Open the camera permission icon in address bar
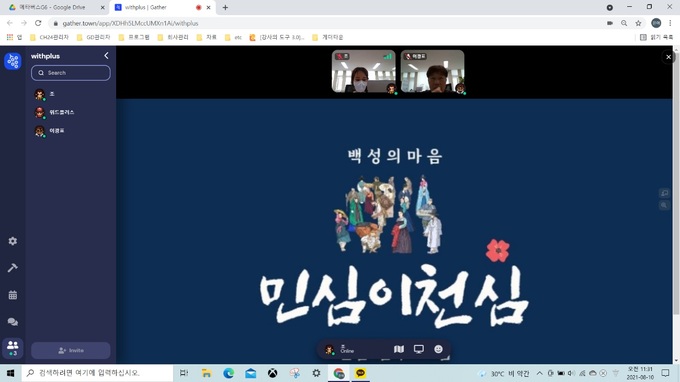Screen dimensions: 680x382 coord(610,23)
